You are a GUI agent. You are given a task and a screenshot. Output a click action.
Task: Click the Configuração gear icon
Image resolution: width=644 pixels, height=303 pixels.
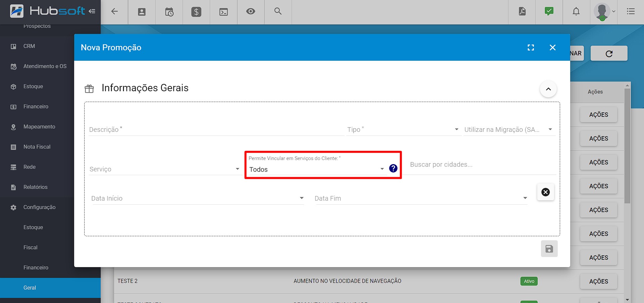point(13,207)
